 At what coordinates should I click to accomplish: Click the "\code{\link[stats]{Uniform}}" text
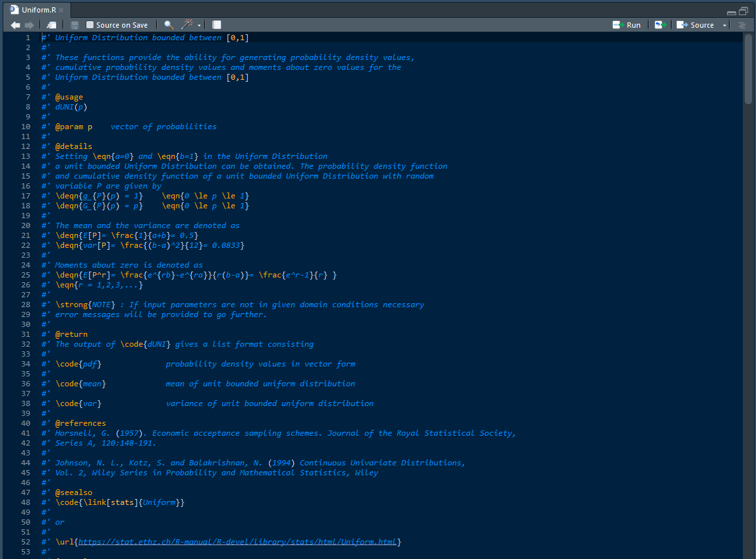coord(119,502)
